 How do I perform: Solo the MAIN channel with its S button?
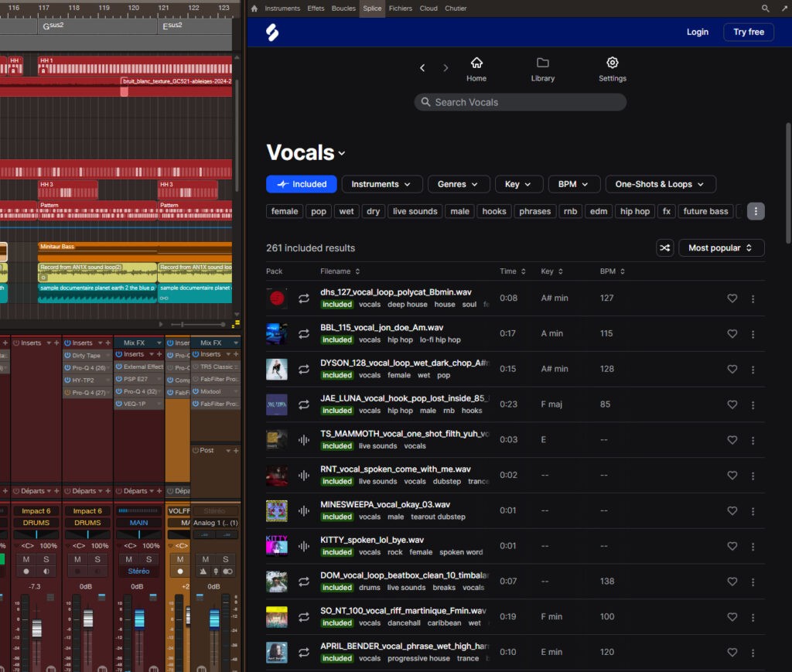coord(148,559)
